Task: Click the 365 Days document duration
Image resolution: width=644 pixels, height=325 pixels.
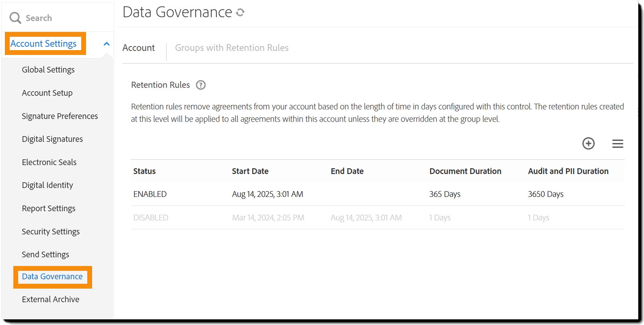Action: (444, 194)
